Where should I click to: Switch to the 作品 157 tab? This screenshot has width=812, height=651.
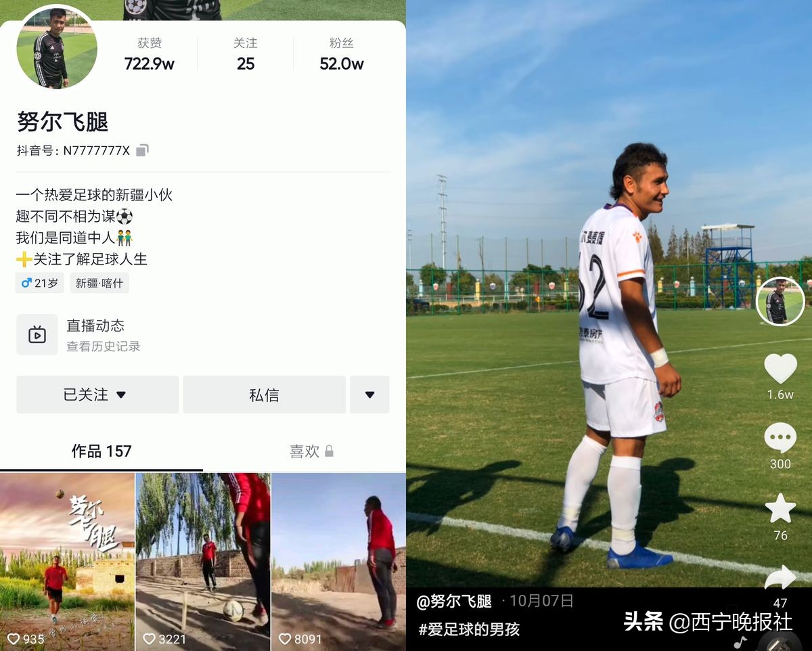pos(101,451)
